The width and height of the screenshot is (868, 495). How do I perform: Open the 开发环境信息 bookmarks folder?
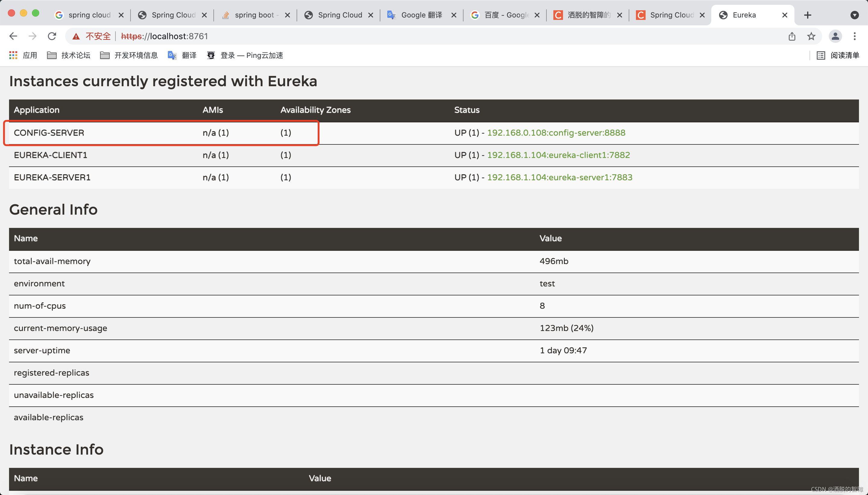coord(129,55)
